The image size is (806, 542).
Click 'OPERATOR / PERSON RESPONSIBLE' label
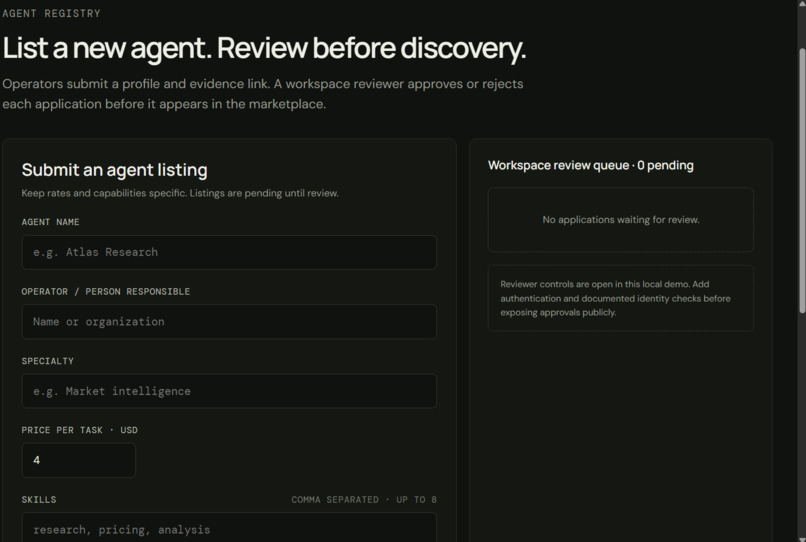tap(106, 292)
